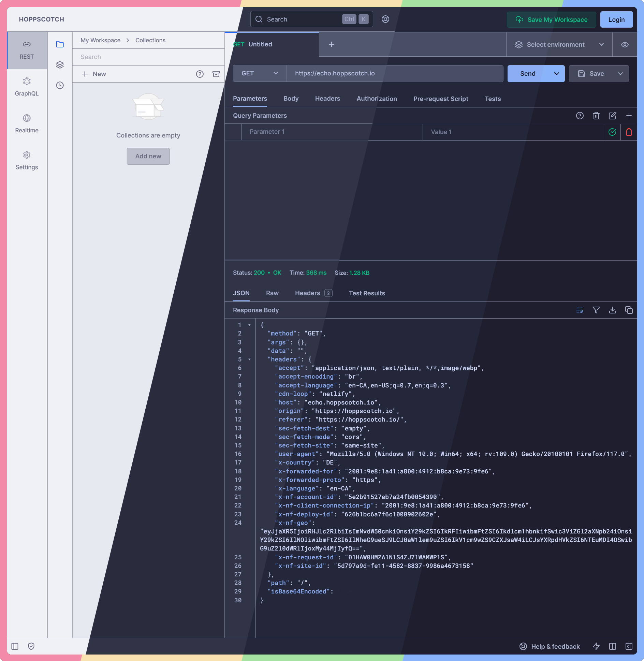Open the Send options dropdown arrow
This screenshot has height=661, width=644.
coord(557,74)
